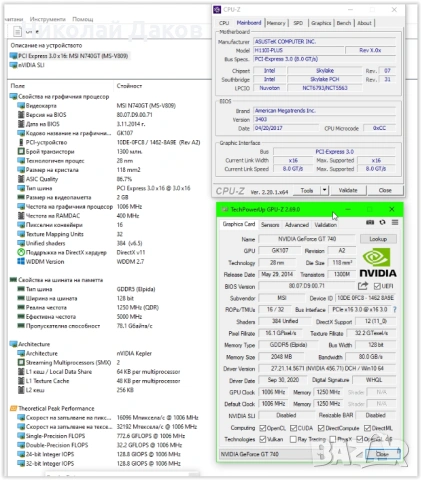This screenshot has width=421, height=480.
Task: Click the Validate button in CPU-Z
Action: coord(348,190)
